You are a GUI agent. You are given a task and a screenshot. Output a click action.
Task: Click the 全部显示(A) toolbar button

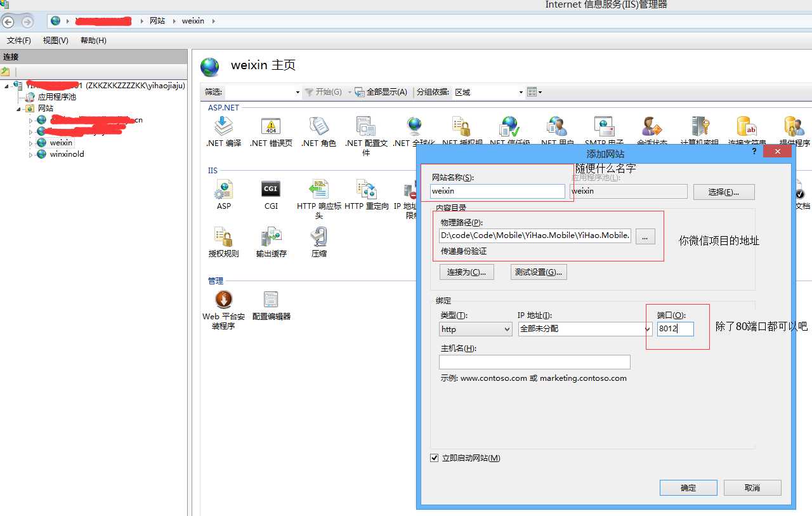(381, 92)
